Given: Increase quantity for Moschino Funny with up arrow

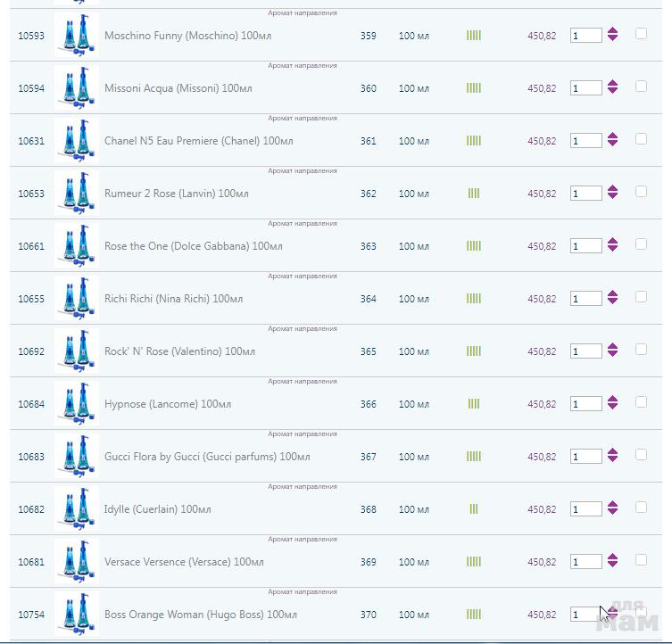Looking at the screenshot, I should [x=612, y=31].
